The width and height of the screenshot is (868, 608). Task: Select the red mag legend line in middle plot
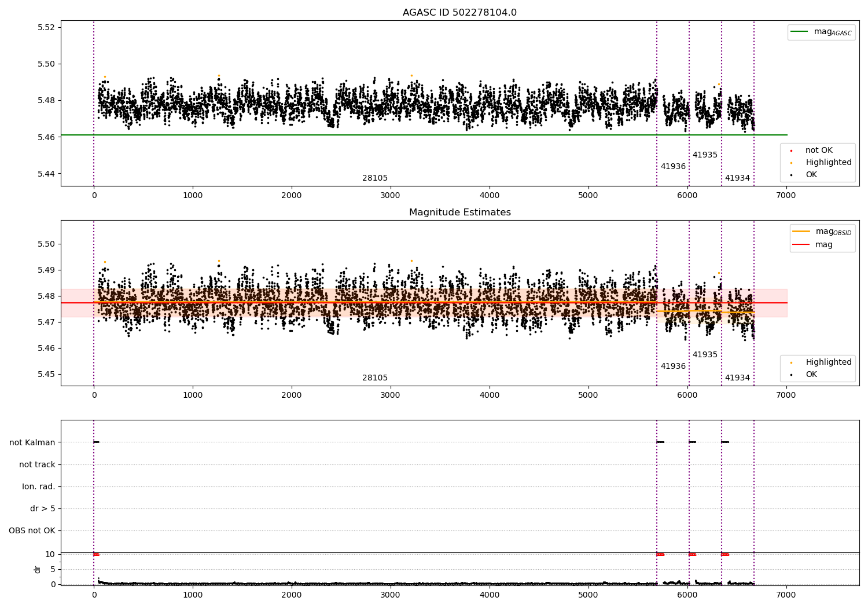(801, 245)
